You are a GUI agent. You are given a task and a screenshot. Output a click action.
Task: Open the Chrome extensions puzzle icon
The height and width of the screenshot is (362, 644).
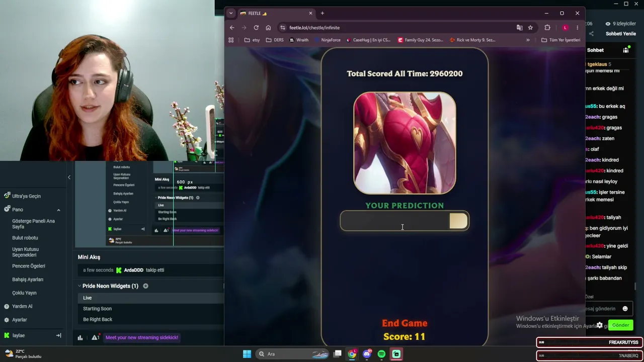547,28
